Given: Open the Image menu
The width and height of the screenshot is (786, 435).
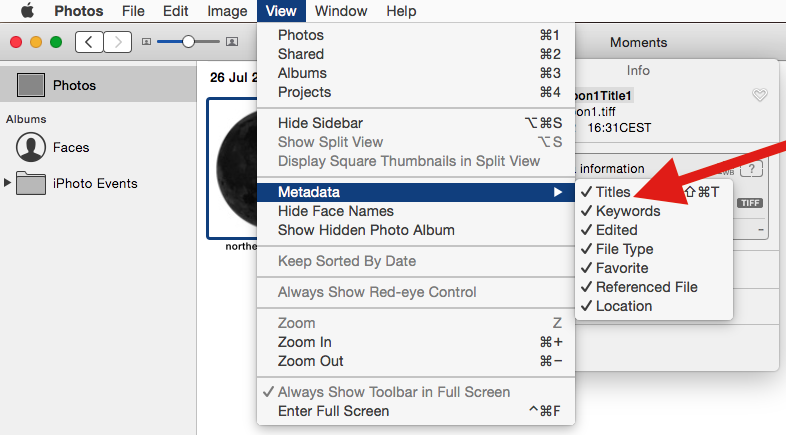Looking at the screenshot, I should point(227,12).
